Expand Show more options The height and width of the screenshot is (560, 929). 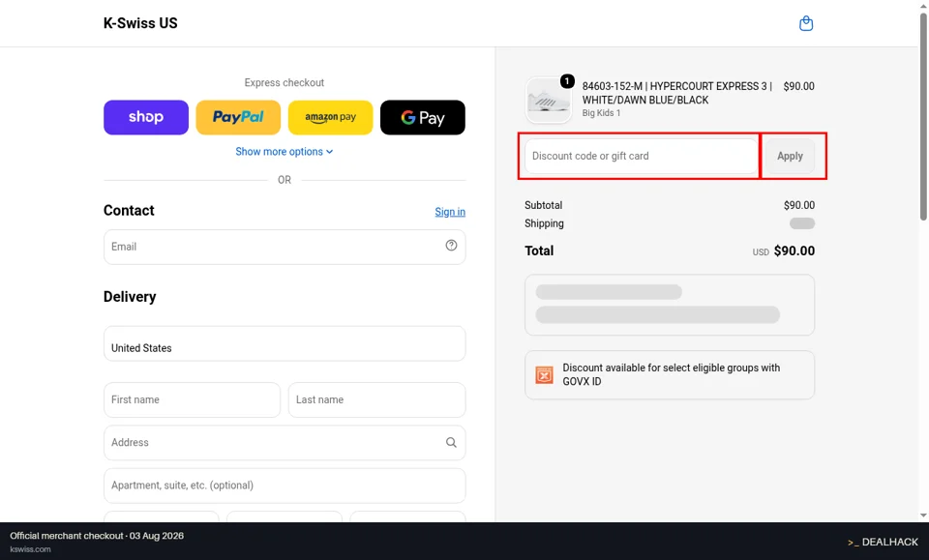[285, 152]
